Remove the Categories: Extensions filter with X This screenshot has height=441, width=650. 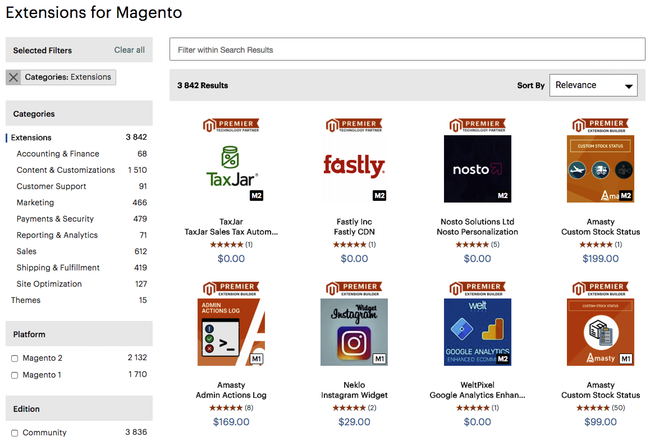coord(13,77)
